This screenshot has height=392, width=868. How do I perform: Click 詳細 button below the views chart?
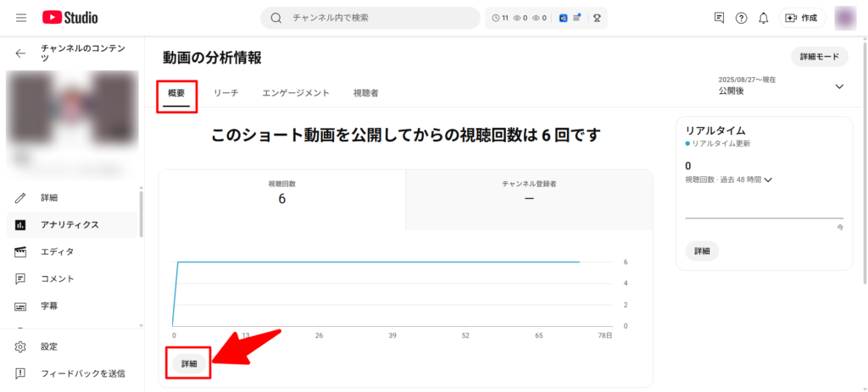pyautogui.click(x=189, y=363)
